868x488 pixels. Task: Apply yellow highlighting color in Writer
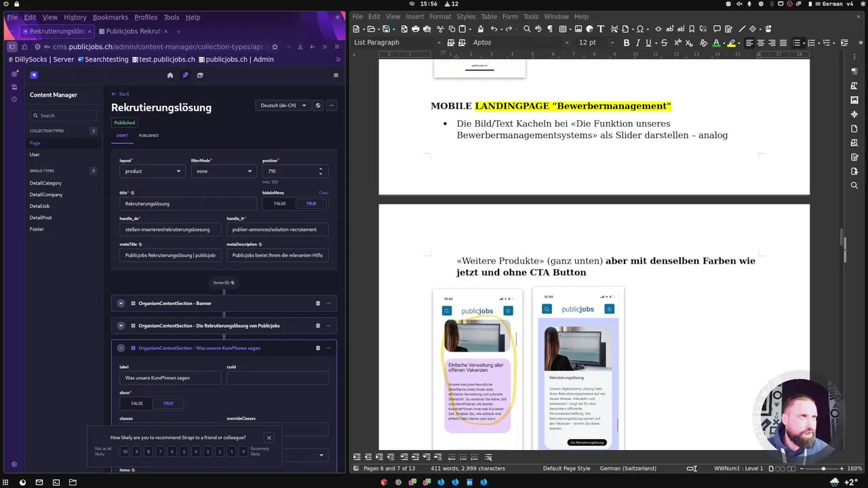(732, 43)
